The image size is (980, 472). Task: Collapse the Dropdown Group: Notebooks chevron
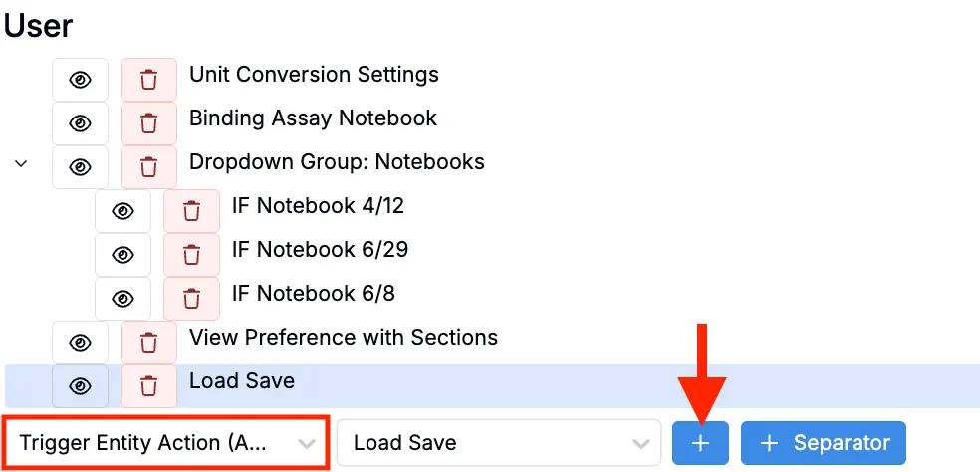21,163
